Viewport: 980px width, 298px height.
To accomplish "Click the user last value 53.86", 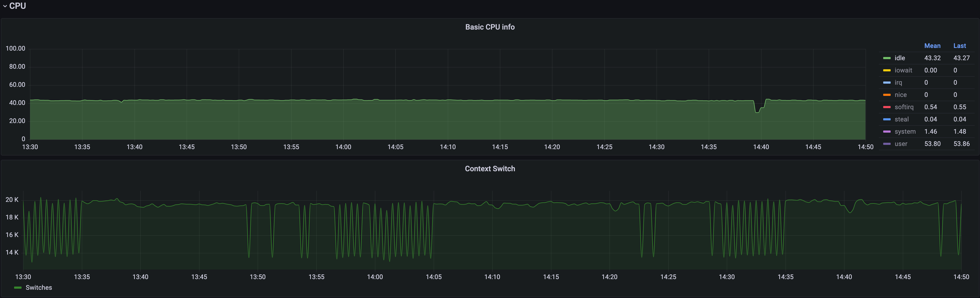I will (x=961, y=144).
